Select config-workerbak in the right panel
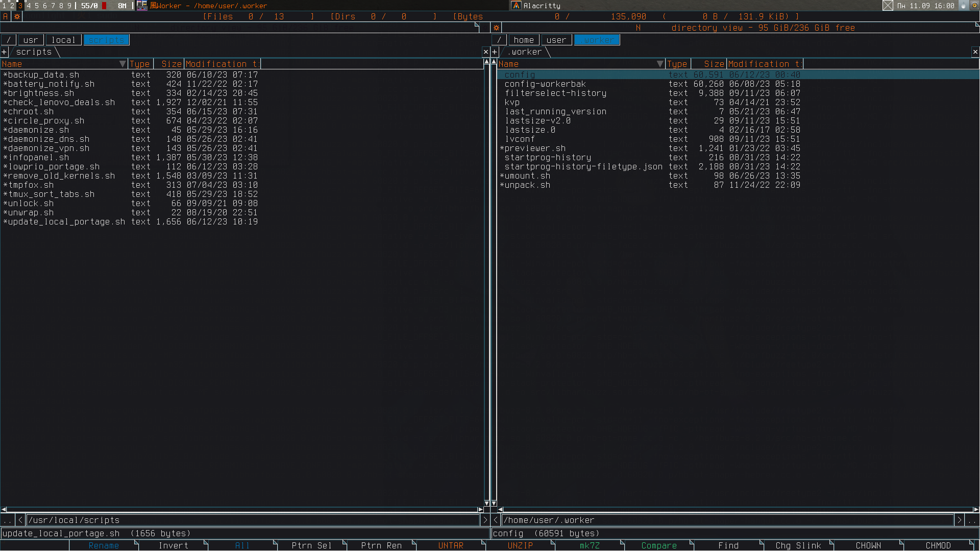Image resolution: width=980 pixels, height=551 pixels. (x=738, y=84)
